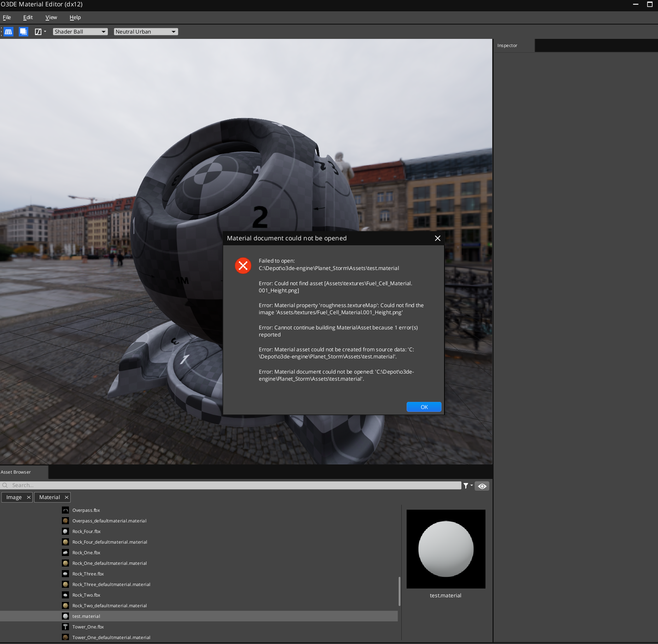
Task: Click the Overpass.fbx file icon
Action: (x=65, y=510)
